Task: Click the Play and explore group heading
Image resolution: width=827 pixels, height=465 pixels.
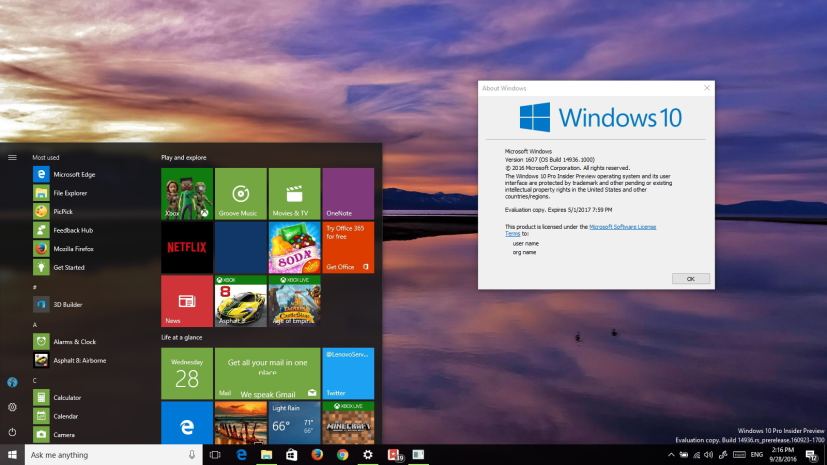Action: [x=184, y=157]
